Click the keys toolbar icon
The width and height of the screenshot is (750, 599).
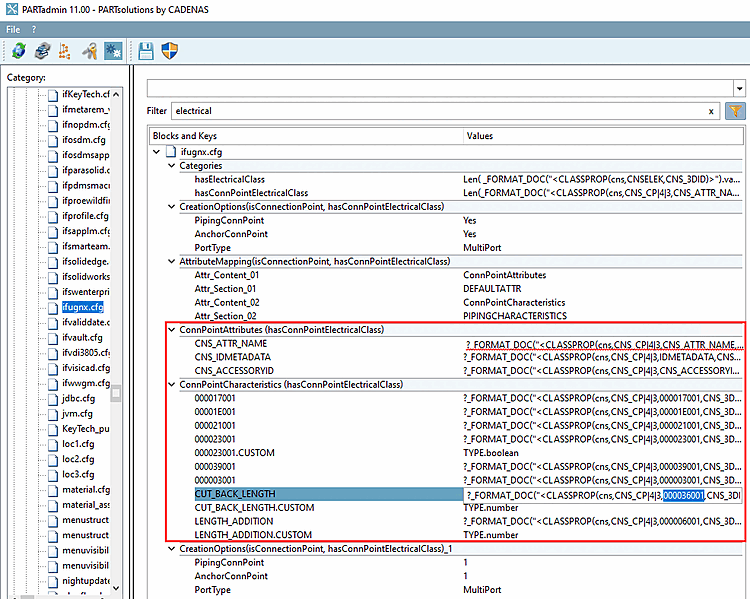coord(88,50)
